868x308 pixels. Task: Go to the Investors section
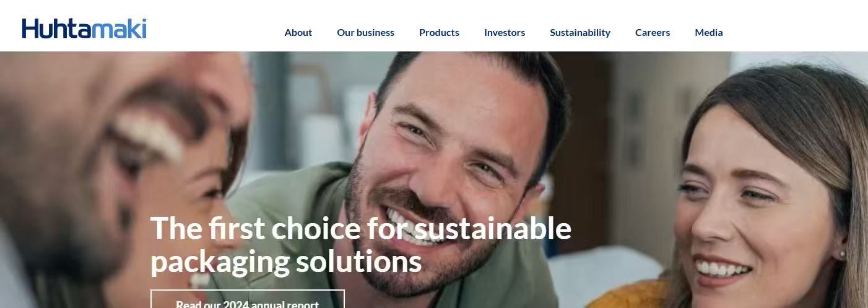coord(505,32)
